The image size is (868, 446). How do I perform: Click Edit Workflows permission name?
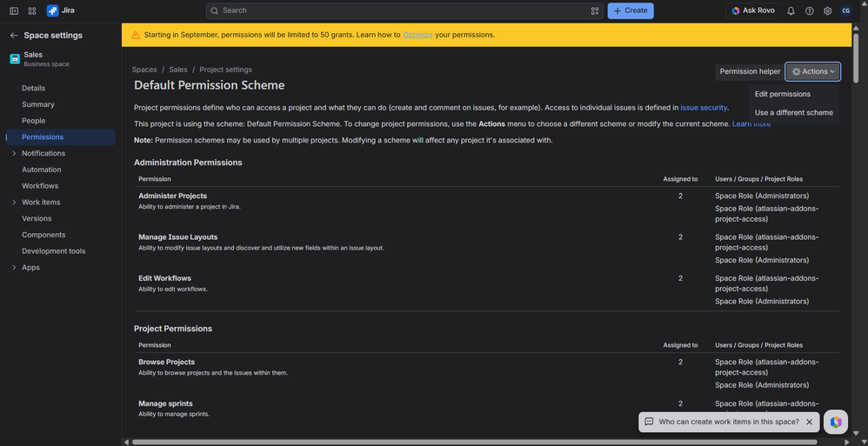[x=164, y=278]
